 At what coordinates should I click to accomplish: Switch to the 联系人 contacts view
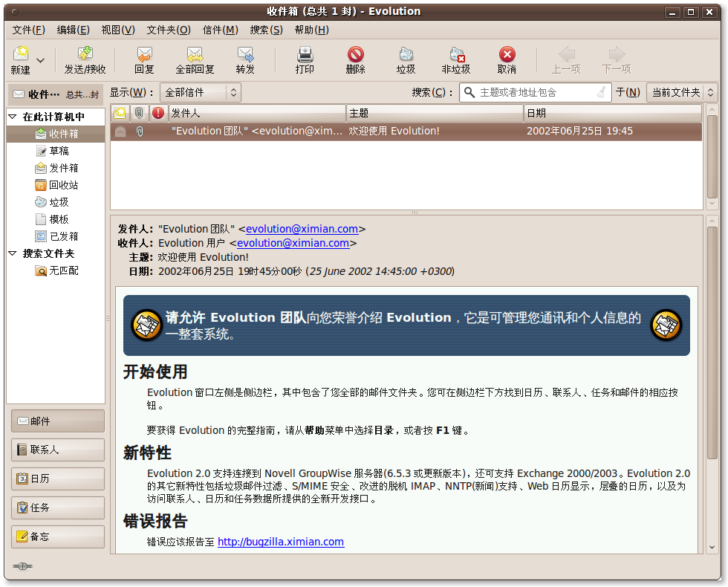(58, 450)
